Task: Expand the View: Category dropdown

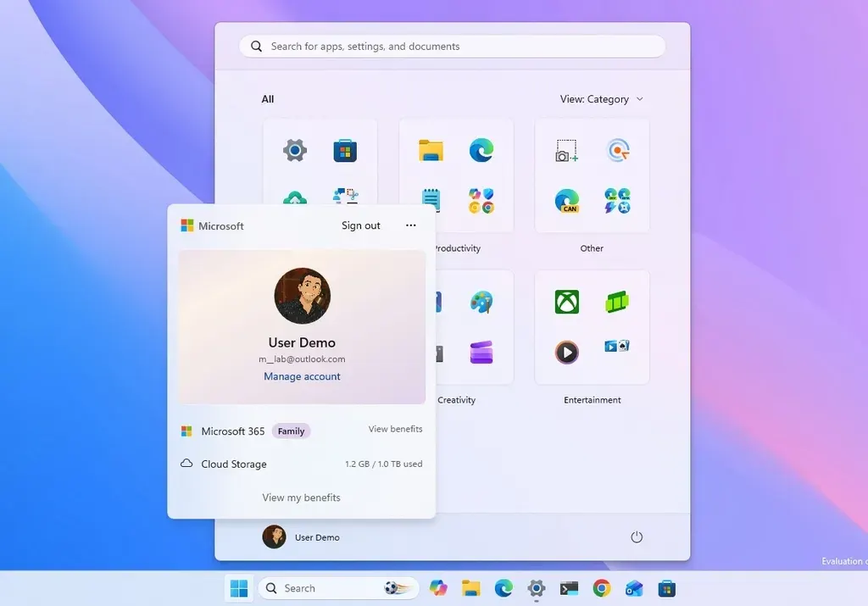Action: click(x=602, y=99)
